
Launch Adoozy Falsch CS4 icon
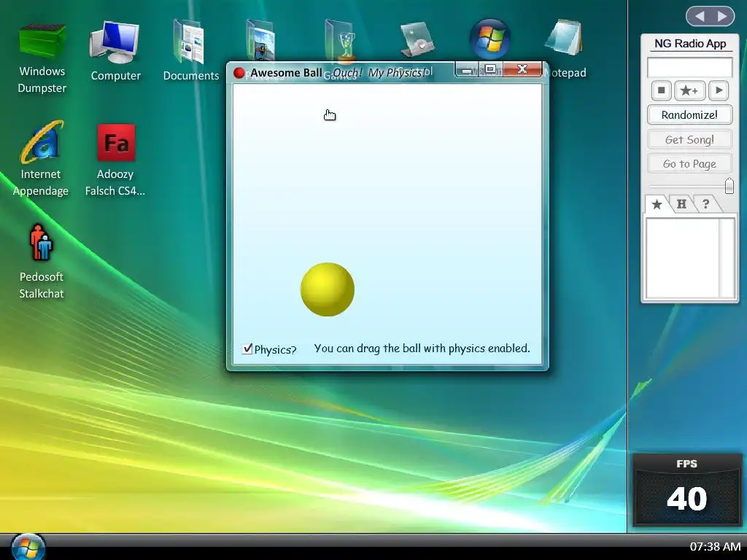[115, 160]
